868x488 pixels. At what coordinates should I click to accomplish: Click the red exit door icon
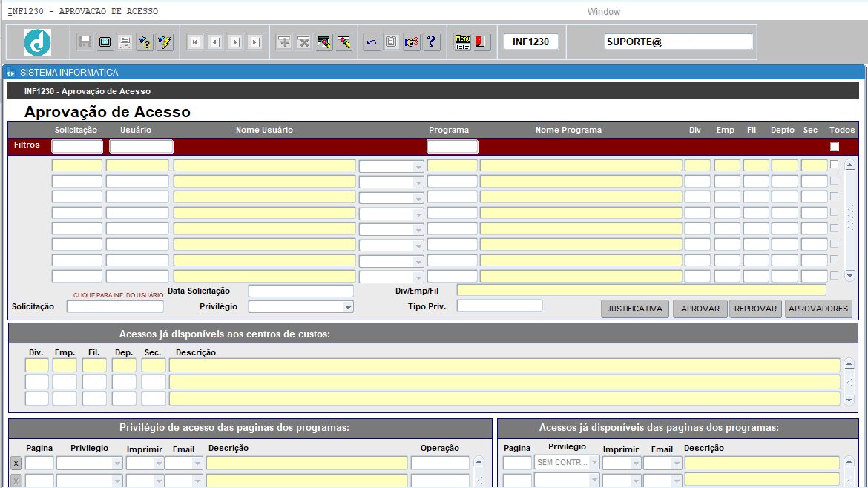tap(481, 42)
